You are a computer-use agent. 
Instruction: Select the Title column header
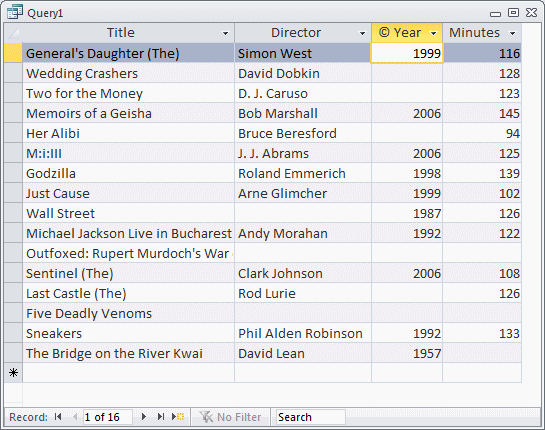pos(128,33)
